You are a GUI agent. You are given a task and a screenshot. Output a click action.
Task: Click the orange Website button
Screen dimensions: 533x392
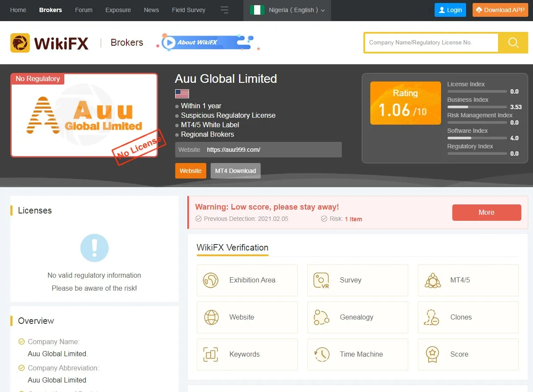tap(191, 171)
